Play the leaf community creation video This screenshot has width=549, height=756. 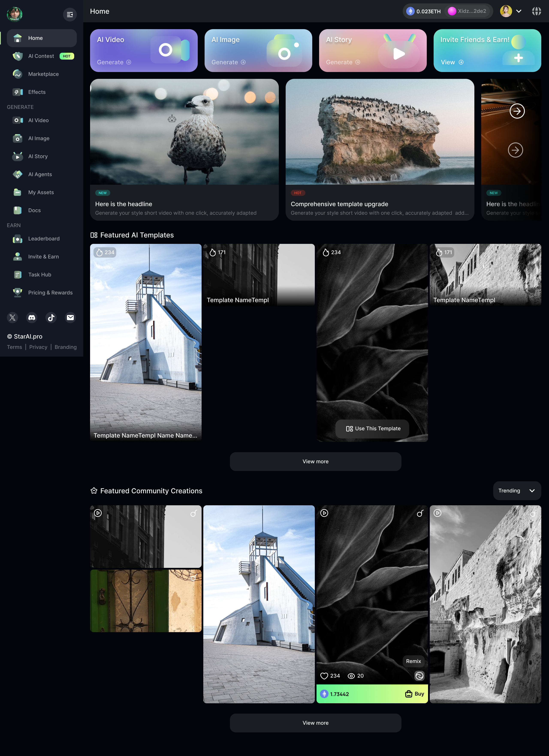coord(324,513)
